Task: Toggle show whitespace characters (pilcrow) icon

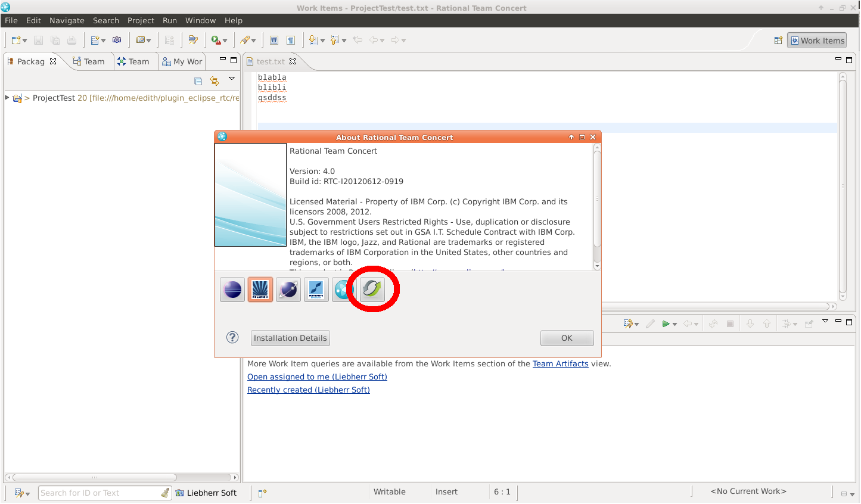Action: [x=291, y=41]
